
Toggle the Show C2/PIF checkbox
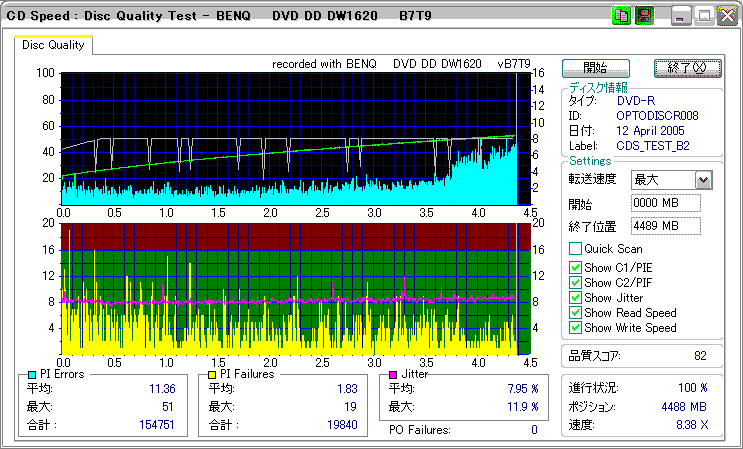575,282
